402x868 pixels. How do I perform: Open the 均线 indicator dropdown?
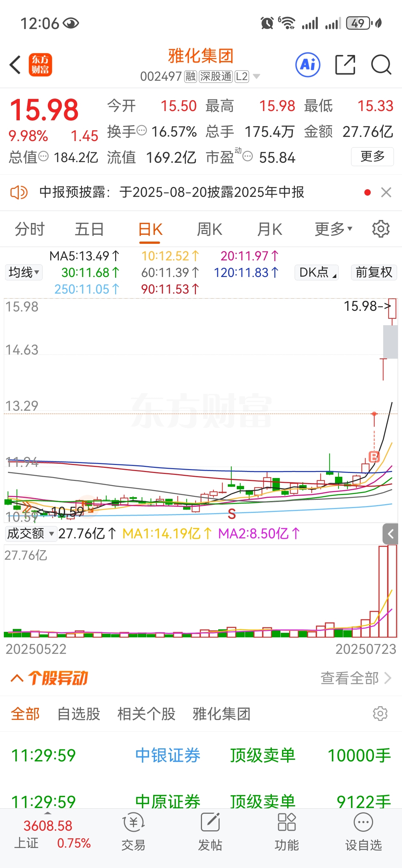click(24, 272)
